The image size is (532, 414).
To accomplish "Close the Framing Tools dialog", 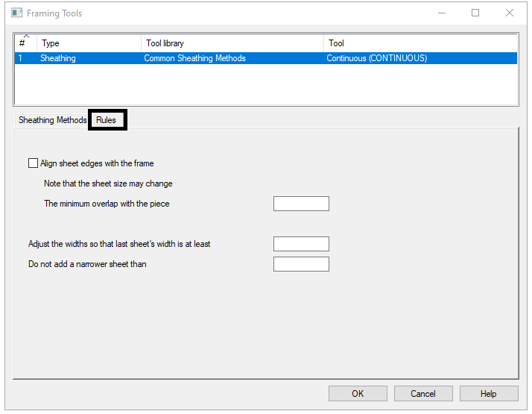I will pos(510,13).
